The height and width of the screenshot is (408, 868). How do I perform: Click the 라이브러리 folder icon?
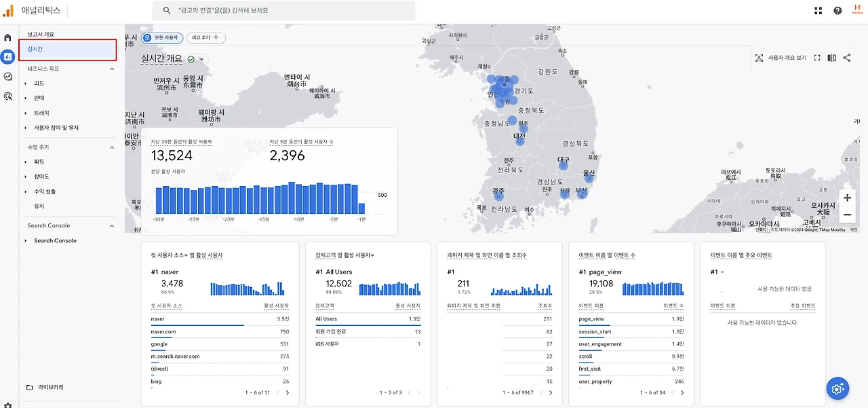29,387
